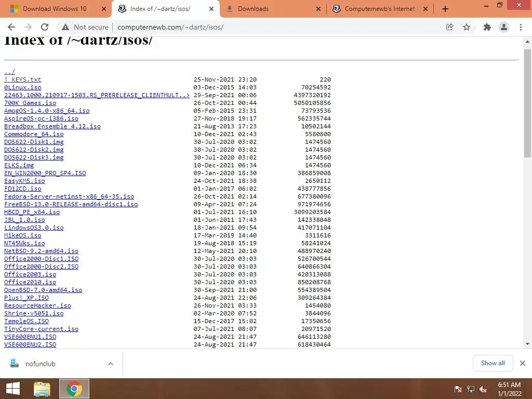
Task: Switch to Computernewb's Internet tab
Action: click(x=380, y=9)
